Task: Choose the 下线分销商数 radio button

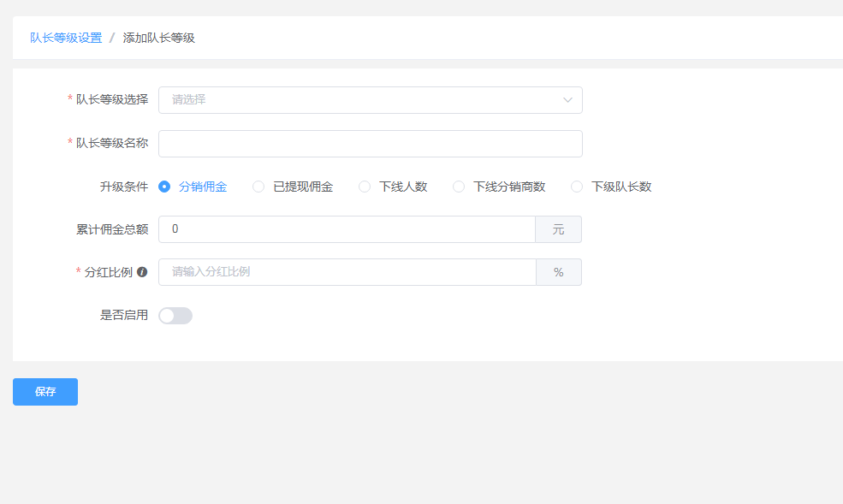Action: 500,187
